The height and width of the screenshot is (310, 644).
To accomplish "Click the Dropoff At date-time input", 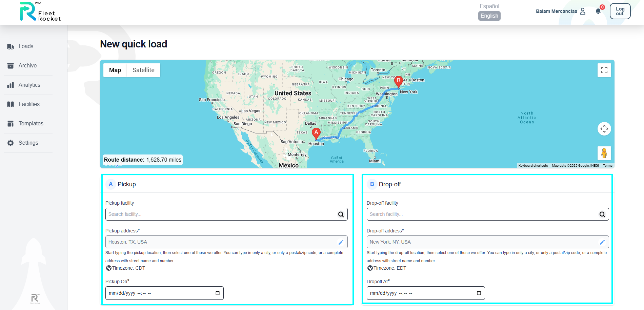I will click(426, 293).
